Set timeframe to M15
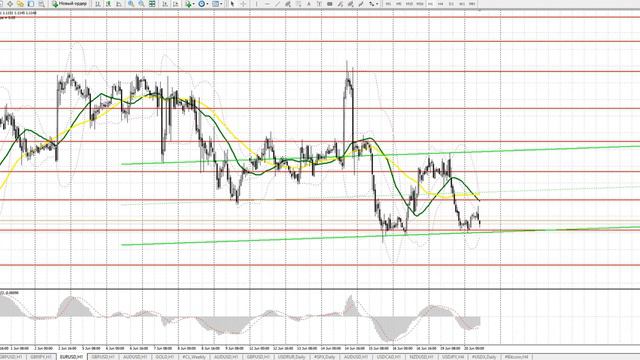This screenshot has height=360, width=640. [409, 4]
